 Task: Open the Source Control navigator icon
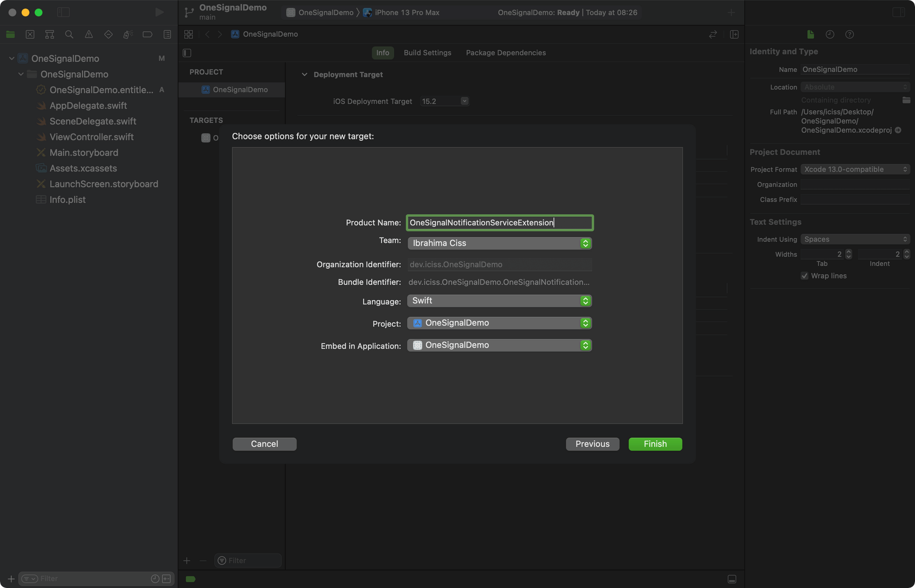pos(30,34)
